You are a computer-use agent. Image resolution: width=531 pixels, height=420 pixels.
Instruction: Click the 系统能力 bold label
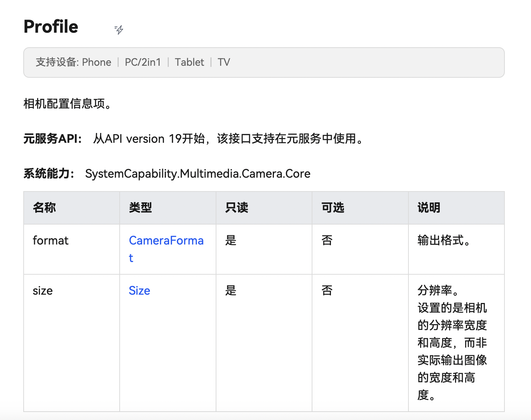coord(49,174)
